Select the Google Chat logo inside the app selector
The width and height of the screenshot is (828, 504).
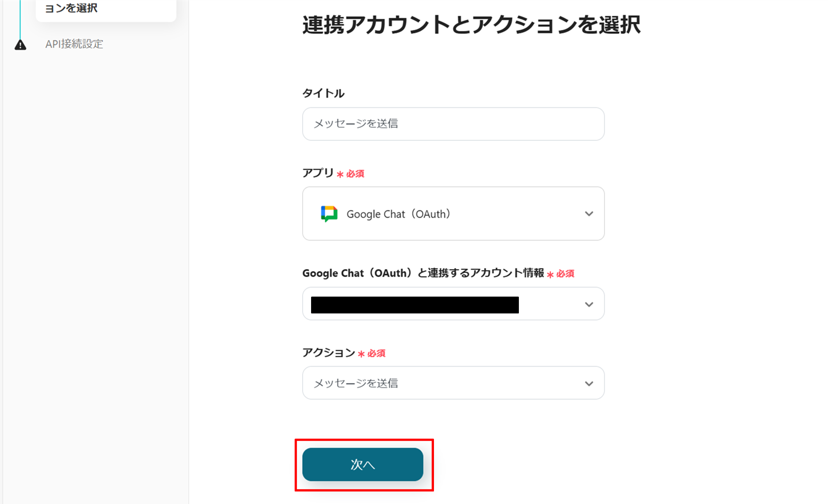point(329,214)
